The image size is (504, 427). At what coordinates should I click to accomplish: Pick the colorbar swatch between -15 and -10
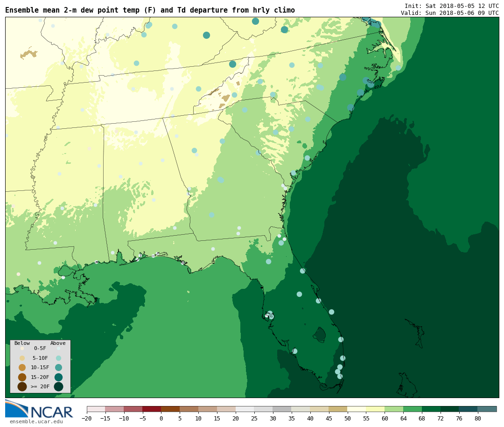114,409
